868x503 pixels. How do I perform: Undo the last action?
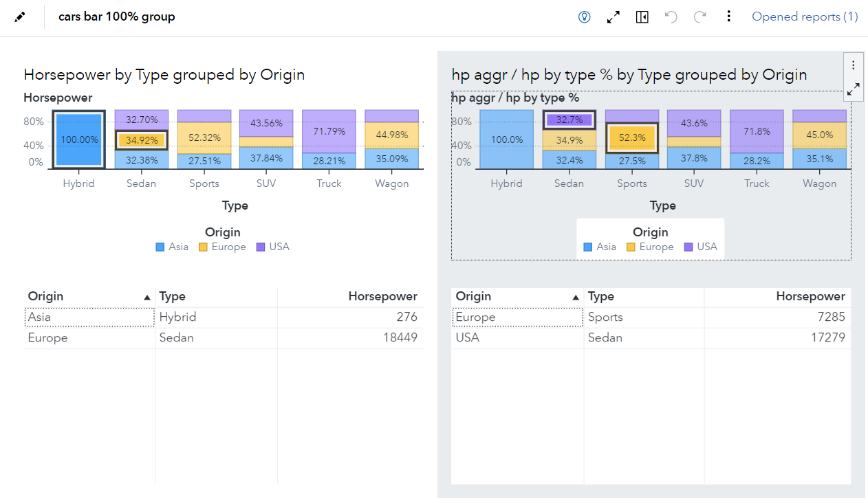(x=671, y=16)
